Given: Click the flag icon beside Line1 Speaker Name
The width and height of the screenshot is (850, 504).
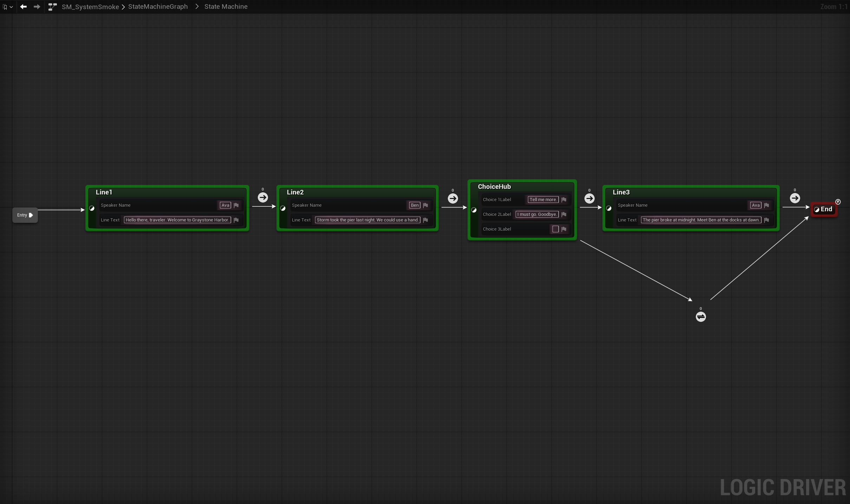Looking at the screenshot, I should [x=236, y=205].
